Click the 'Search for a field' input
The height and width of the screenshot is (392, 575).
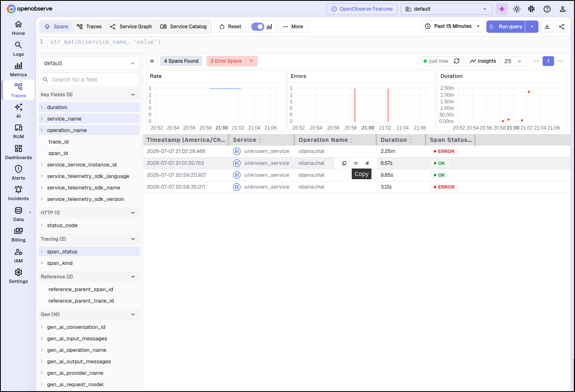click(89, 80)
